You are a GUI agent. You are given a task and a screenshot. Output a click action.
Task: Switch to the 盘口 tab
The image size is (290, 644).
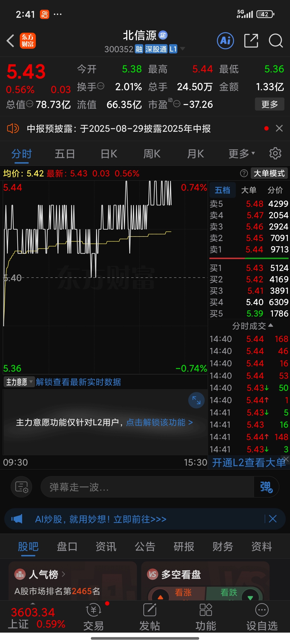pos(67,547)
